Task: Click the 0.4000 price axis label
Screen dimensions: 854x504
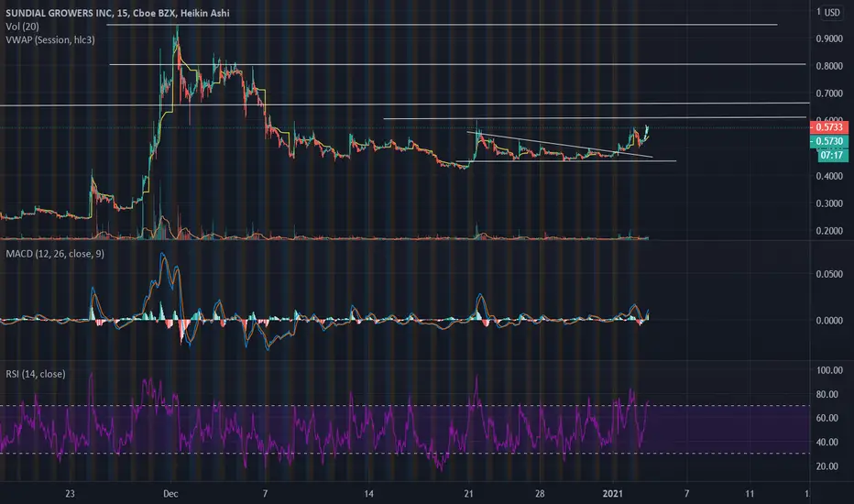Action: click(x=829, y=176)
